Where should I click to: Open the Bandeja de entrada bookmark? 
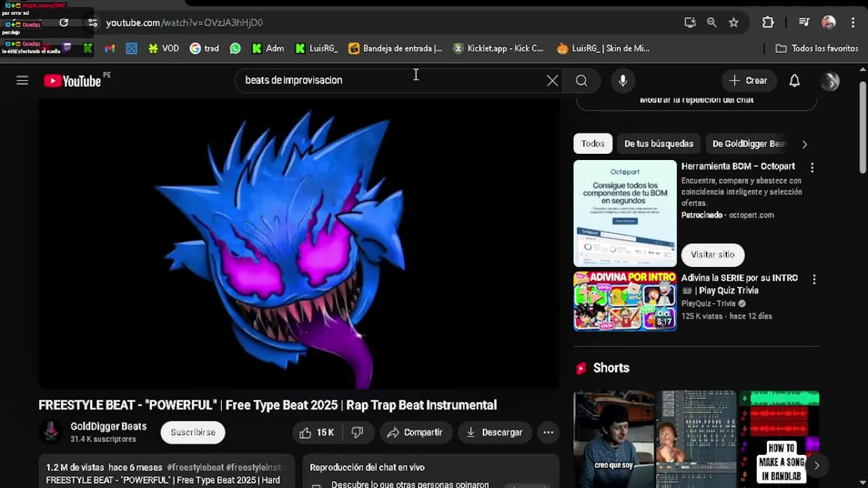pyautogui.click(x=395, y=48)
